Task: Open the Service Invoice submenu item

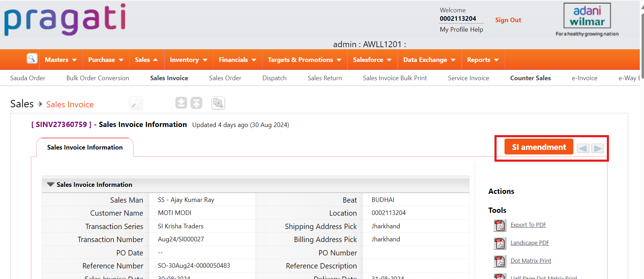Action: 468,78
